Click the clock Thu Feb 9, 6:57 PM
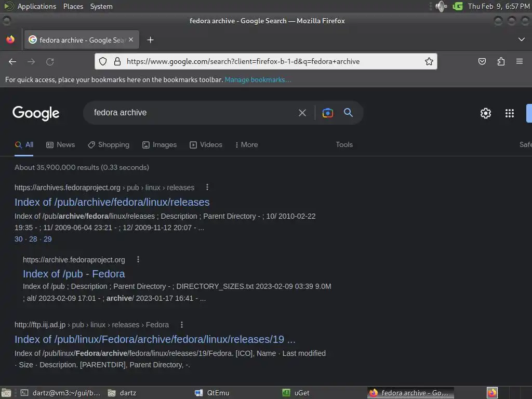Screen dimensions: 532x399 pos(499,6)
